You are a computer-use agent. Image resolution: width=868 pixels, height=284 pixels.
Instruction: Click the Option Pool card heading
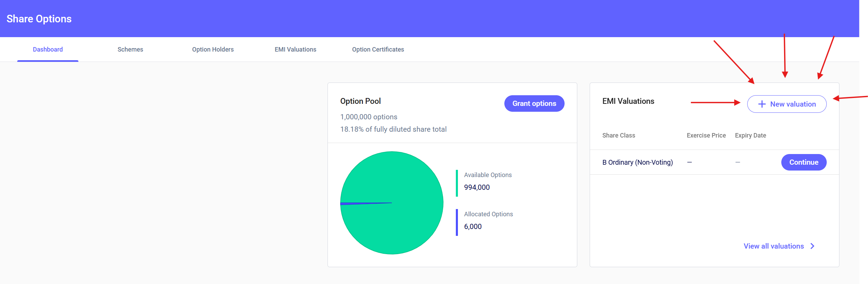point(360,101)
